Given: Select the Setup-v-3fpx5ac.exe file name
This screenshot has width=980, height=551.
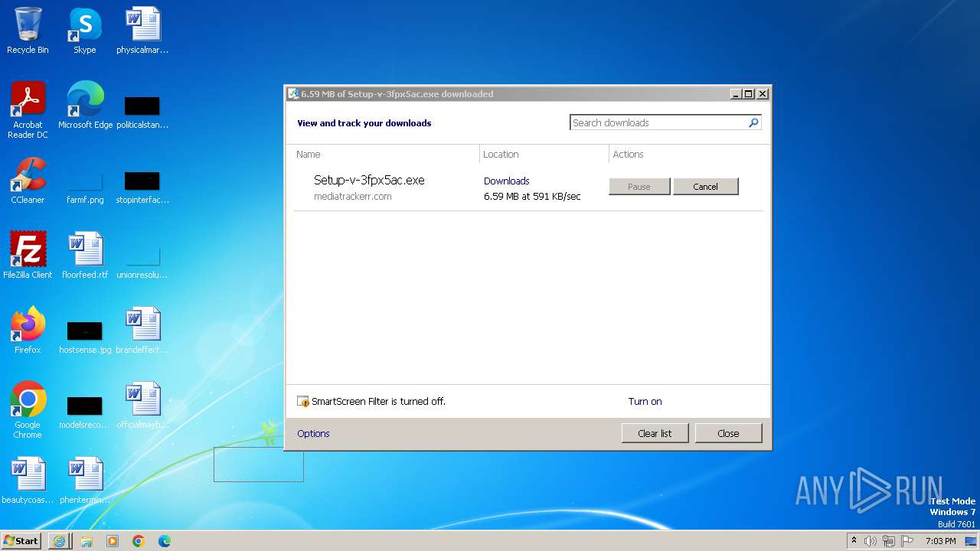Looking at the screenshot, I should pos(369,180).
